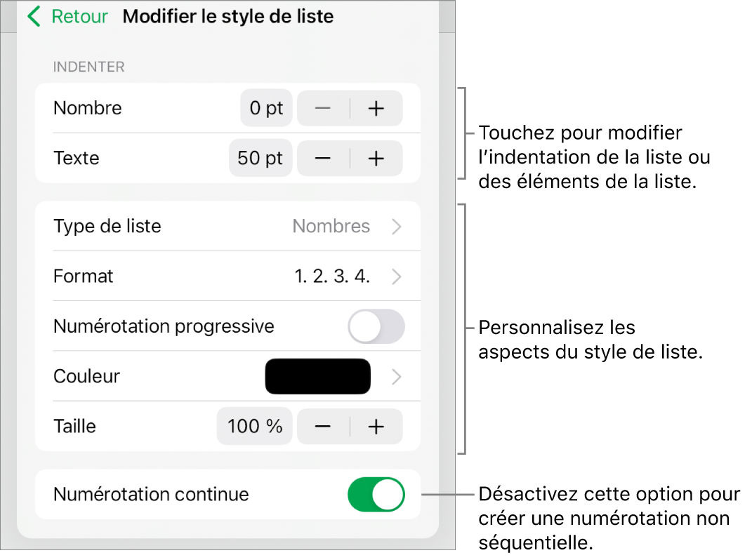Viewport: 752px width, 560px height.
Task: Increase the Nombre indent with the plus stepper
Action: coord(376,108)
